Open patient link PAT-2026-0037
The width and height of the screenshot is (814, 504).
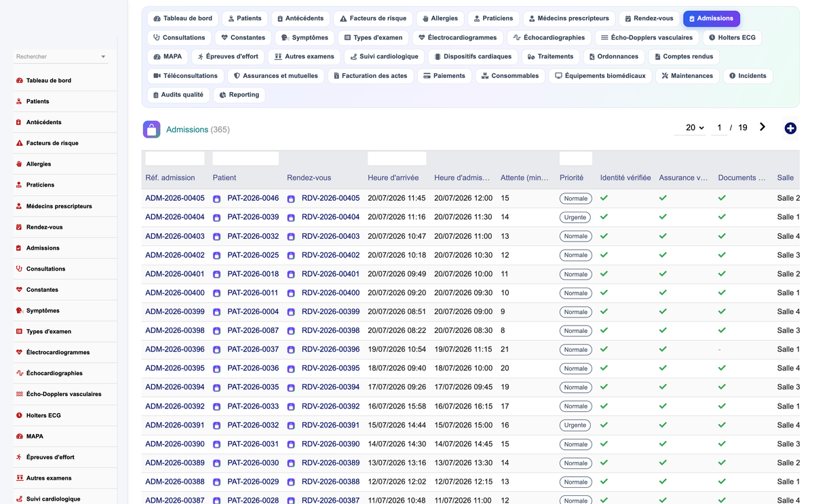pos(253,349)
